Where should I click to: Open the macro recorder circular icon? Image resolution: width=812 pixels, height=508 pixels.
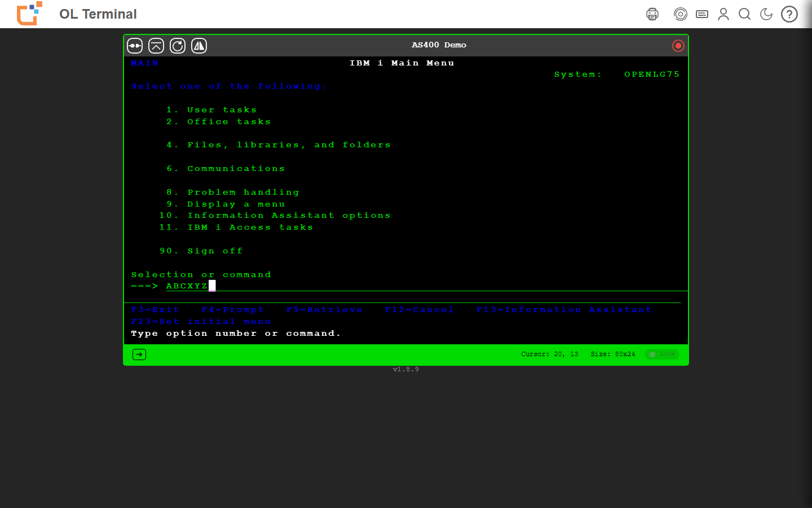pyautogui.click(x=681, y=14)
